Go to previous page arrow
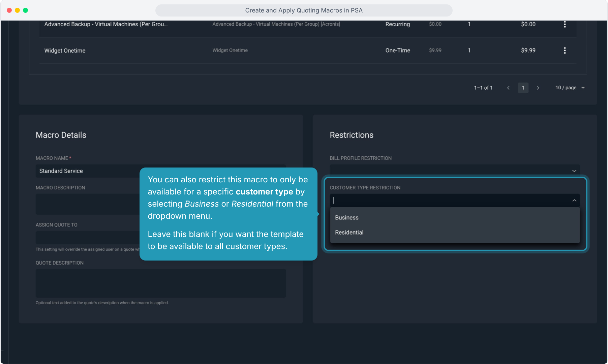Viewport: 608px width, 364px height. [x=508, y=88]
